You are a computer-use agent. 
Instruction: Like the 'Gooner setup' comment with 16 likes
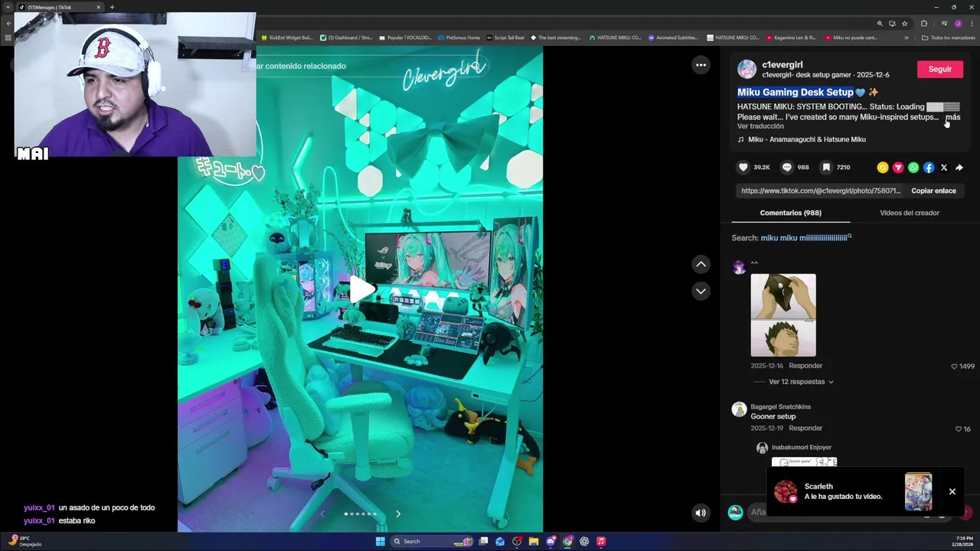tap(958, 429)
